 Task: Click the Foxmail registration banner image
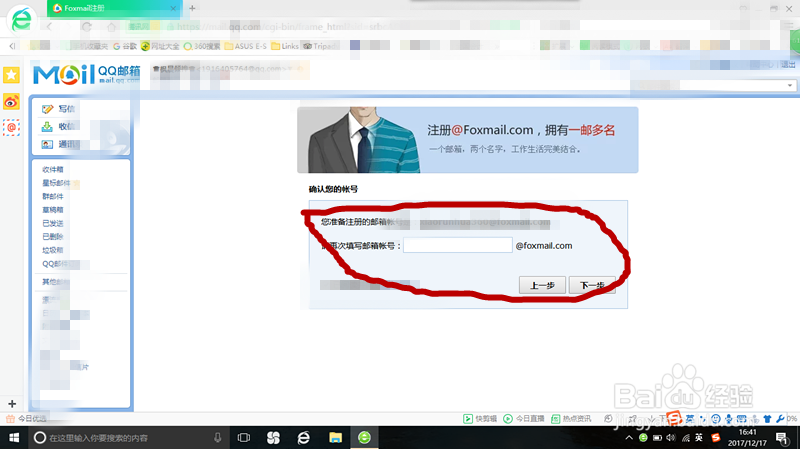click(x=467, y=140)
